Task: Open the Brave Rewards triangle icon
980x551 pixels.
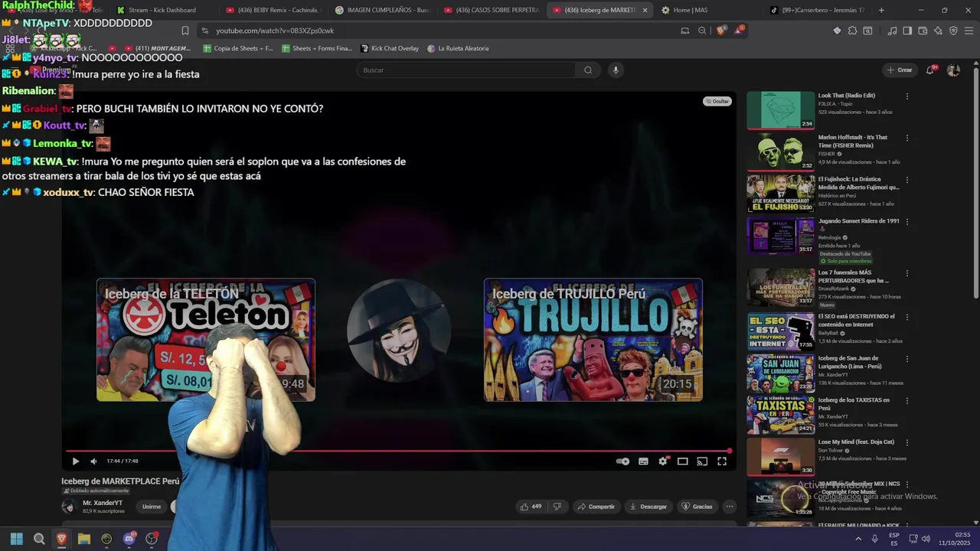Action: [739, 31]
